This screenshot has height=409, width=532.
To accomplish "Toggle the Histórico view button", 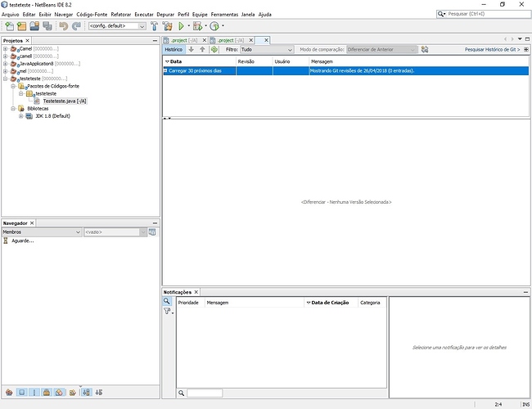I will (174, 50).
